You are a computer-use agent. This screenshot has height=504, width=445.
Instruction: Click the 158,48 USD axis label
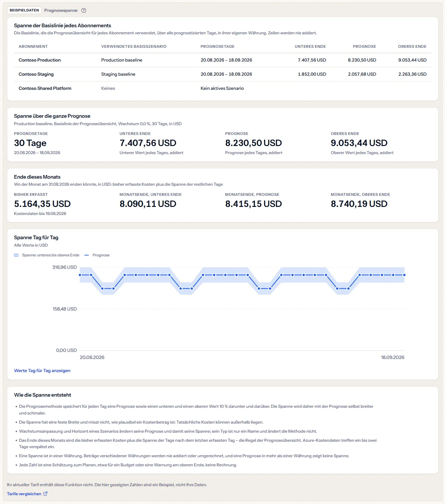[65, 309]
